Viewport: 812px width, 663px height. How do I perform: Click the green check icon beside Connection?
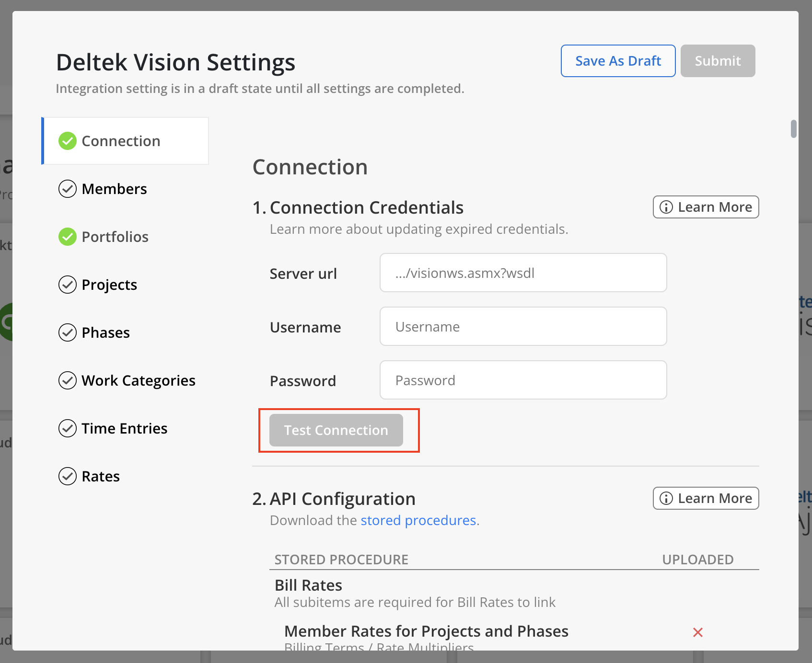click(68, 141)
